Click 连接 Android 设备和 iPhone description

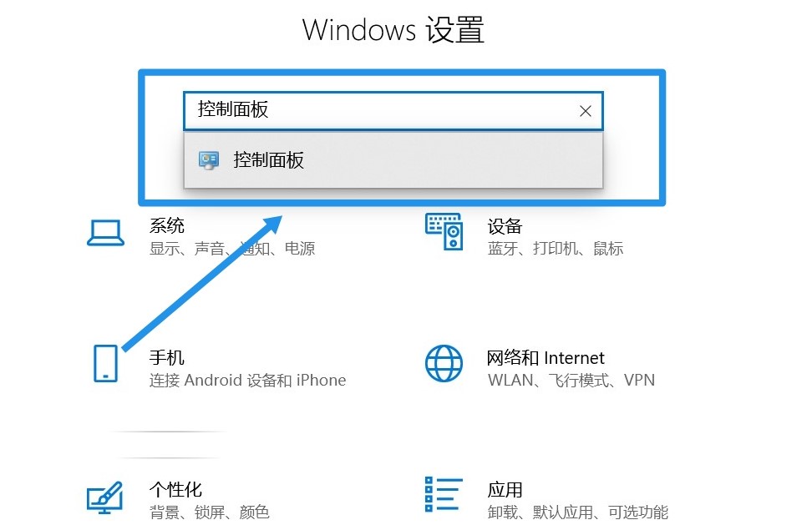(x=247, y=381)
